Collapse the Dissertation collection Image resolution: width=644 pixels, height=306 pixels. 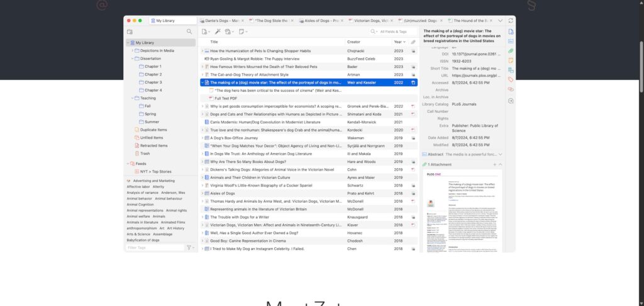133,59
